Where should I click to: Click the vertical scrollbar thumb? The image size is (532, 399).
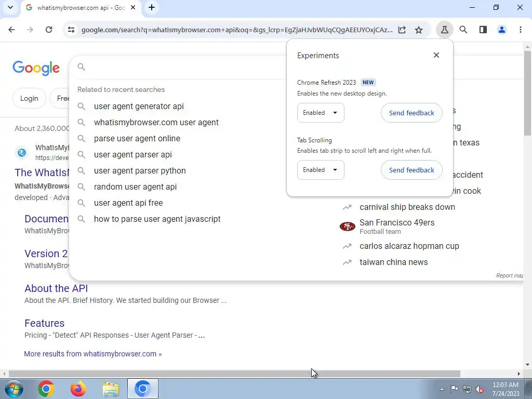pos(528,93)
